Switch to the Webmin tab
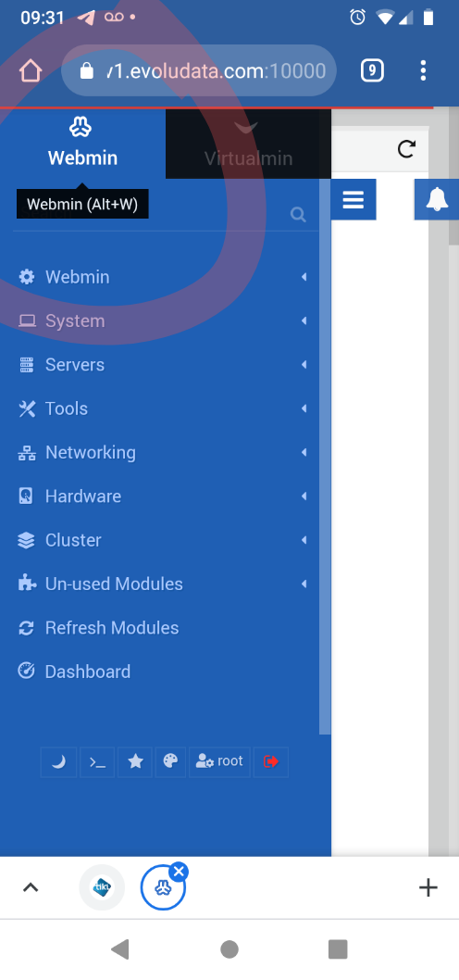Viewport: 459px width, 980px height. point(82,144)
